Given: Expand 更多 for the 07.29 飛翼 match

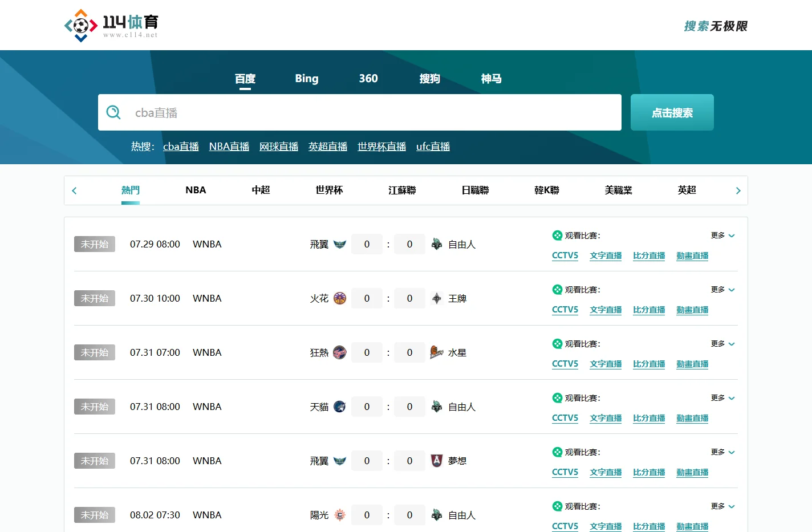Looking at the screenshot, I should [x=723, y=235].
